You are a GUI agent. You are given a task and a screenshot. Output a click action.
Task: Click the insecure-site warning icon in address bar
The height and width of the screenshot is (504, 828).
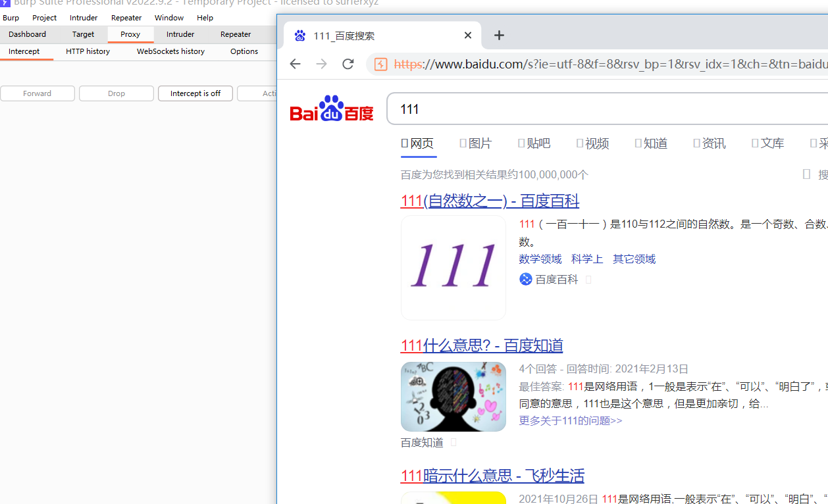380,64
